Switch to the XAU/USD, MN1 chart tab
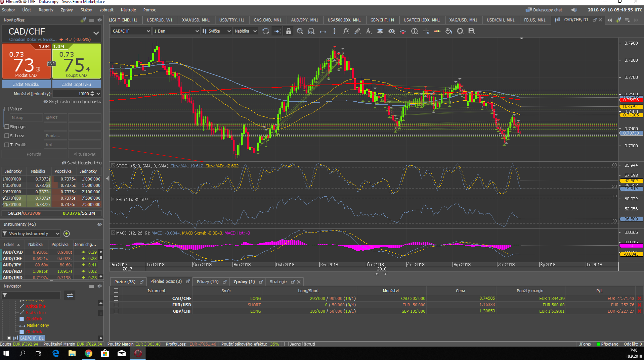Viewport: 644px width, 360px height. (196, 20)
